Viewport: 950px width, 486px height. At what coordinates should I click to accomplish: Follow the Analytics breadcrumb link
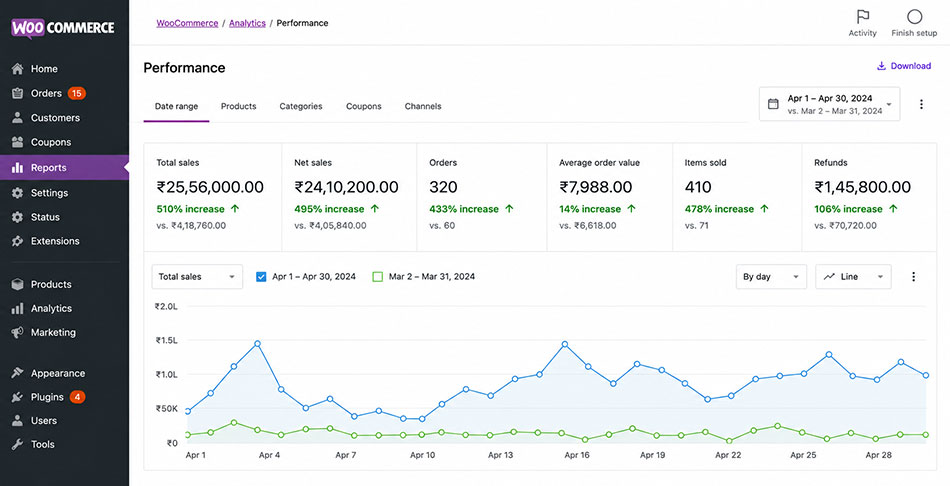pos(247,23)
